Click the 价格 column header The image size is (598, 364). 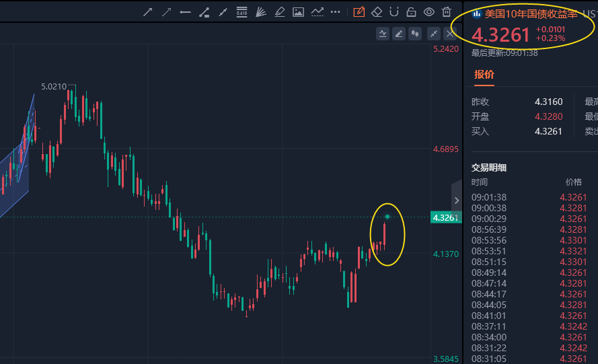[x=574, y=182]
